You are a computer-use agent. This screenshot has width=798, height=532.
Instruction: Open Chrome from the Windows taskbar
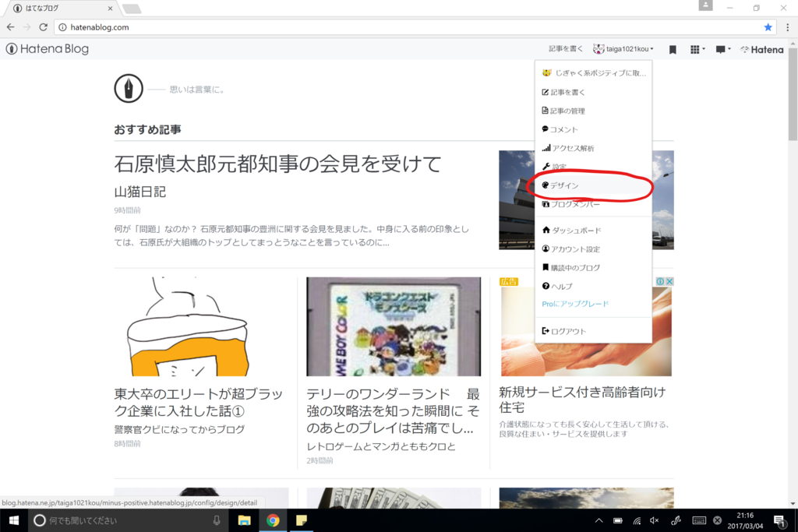(273, 520)
